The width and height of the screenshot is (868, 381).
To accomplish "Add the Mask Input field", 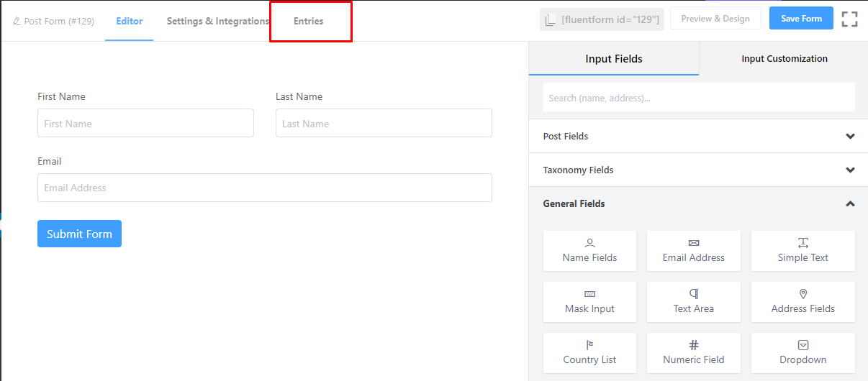I will click(x=589, y=302).
